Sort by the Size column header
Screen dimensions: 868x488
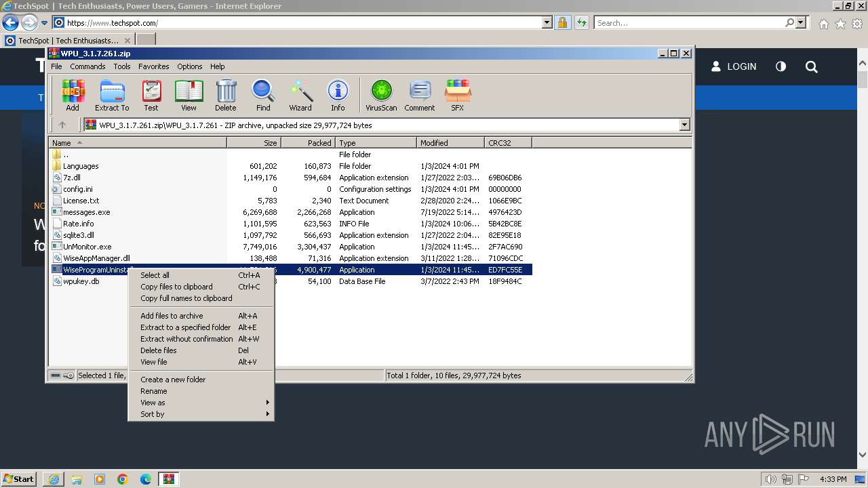click(254, 143)
